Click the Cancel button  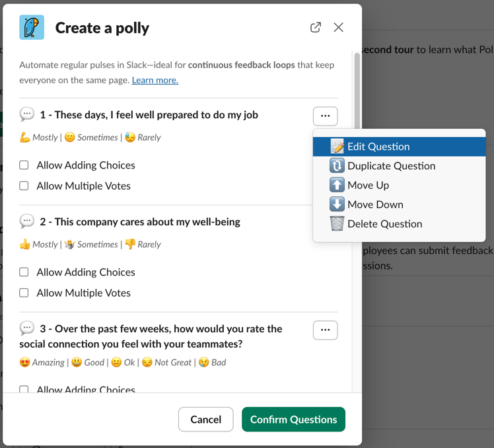[205, 420]
